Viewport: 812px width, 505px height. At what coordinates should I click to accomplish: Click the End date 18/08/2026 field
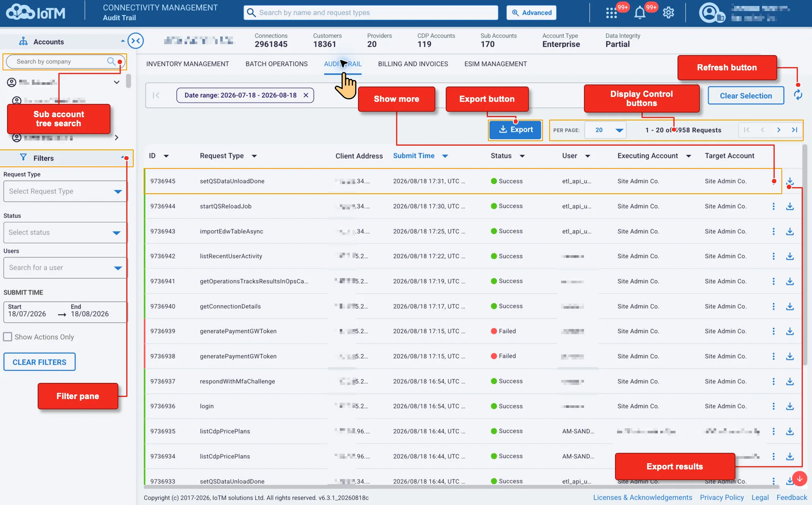[x=90, y=310]
